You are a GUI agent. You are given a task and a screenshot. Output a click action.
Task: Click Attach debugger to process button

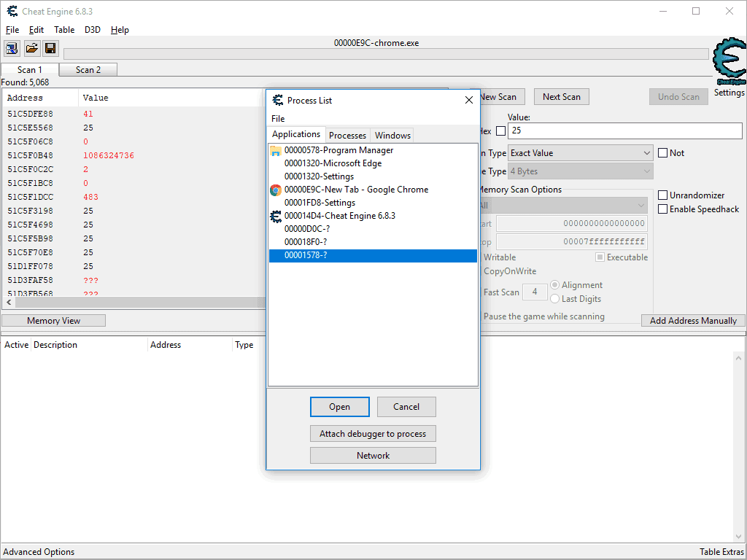coord(373,434)
